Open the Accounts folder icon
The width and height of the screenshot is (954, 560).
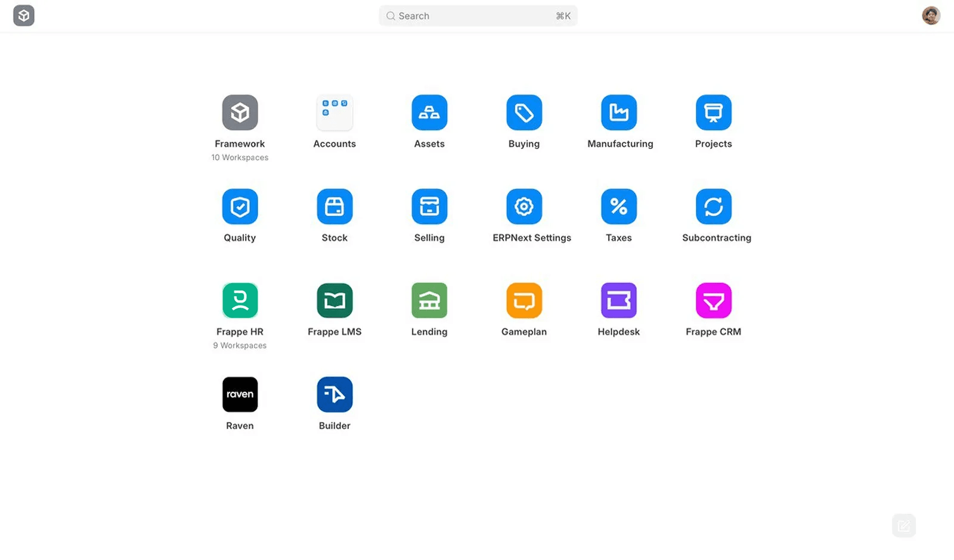tap(334, 113)
